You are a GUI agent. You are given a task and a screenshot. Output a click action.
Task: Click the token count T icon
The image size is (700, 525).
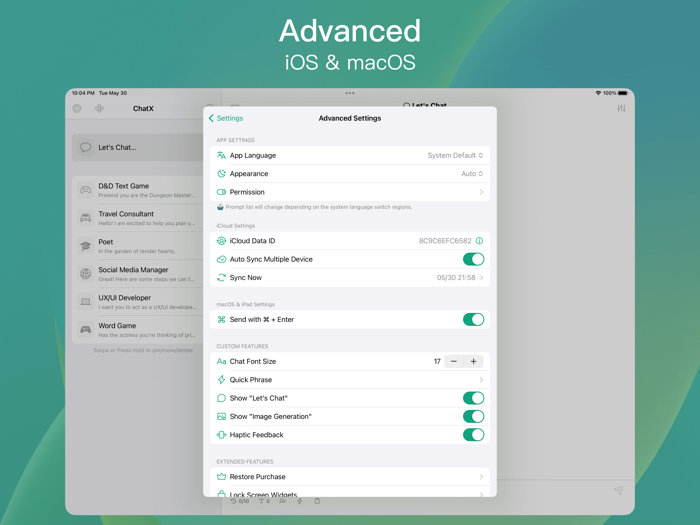(x=264, y=501)
